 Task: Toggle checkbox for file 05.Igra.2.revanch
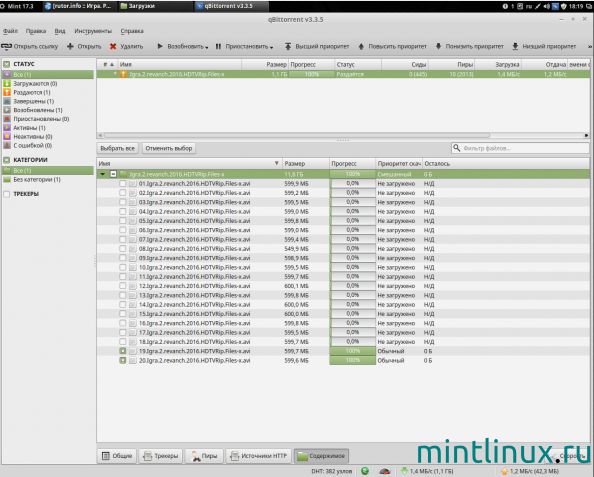tap(123, 221)
